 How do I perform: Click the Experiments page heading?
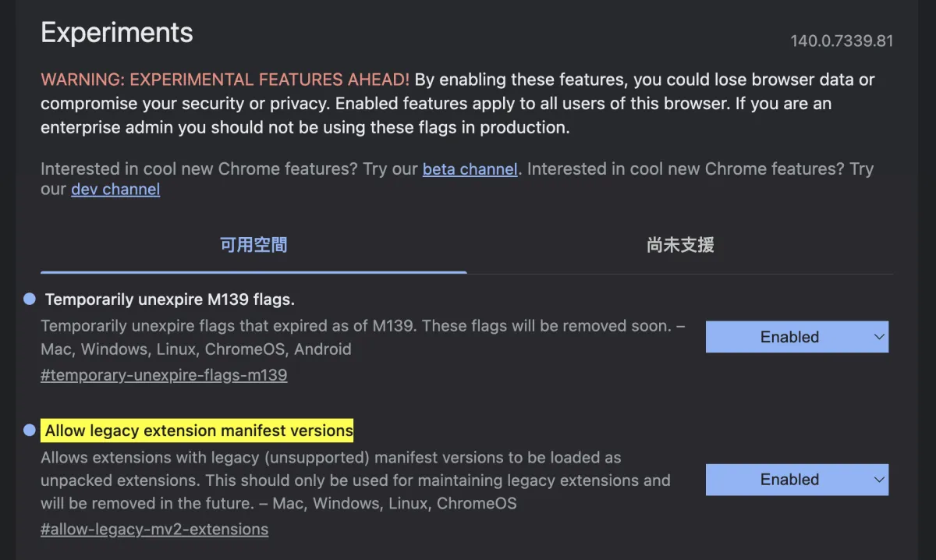point(117,33)
